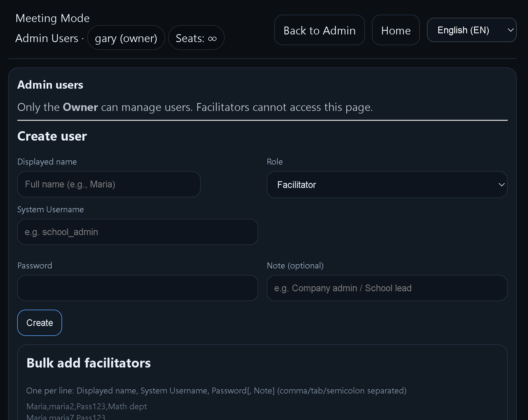This screenshot has width=528, height=420.
Task: Click the Bulk add facilitators heading
Action: (89, 363)
